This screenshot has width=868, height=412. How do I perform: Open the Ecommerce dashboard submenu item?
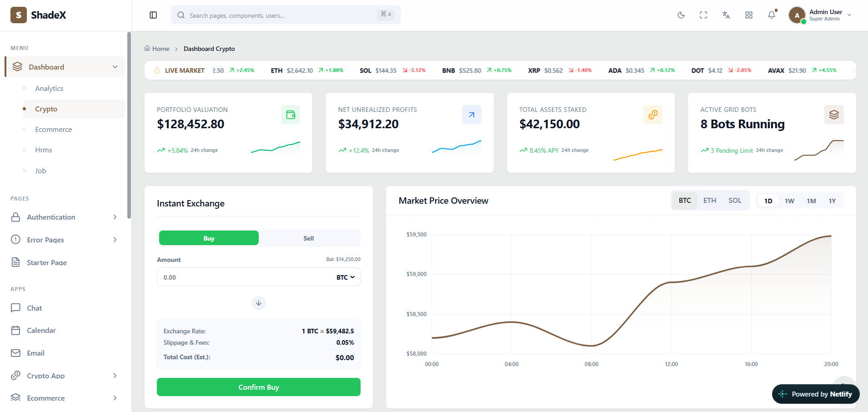(x=54, y=130)
